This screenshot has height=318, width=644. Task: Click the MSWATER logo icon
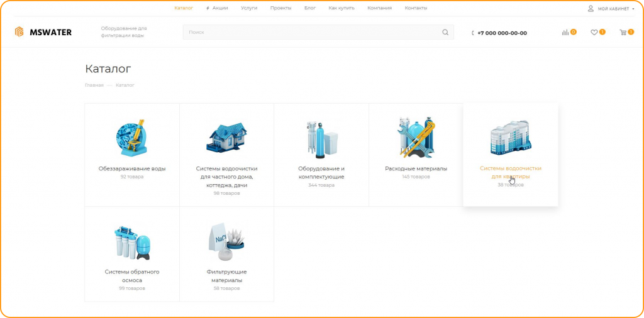19,32
